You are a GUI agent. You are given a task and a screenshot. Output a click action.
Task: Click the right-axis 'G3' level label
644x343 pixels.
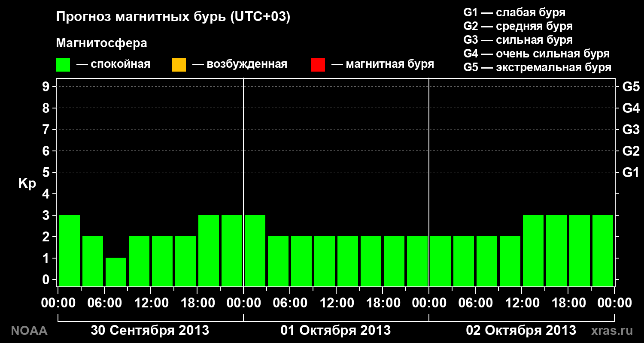point(631,129)
